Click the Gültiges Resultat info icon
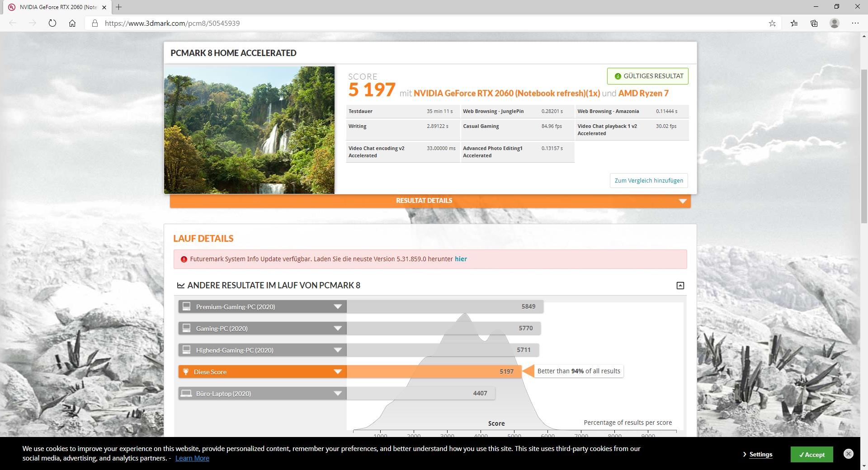Image resolution: width=868 pixels, height=470 pixels. [618, 76]
